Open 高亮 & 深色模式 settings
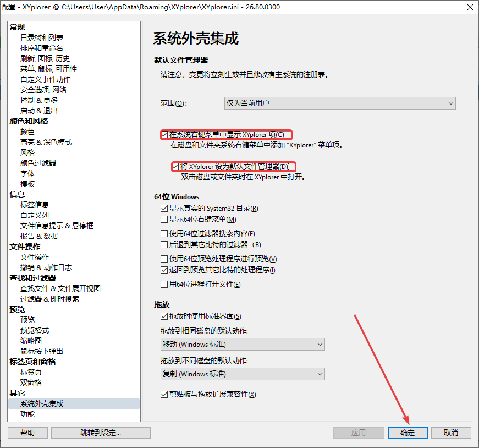 pyautogui.click(x=46, y=142)
